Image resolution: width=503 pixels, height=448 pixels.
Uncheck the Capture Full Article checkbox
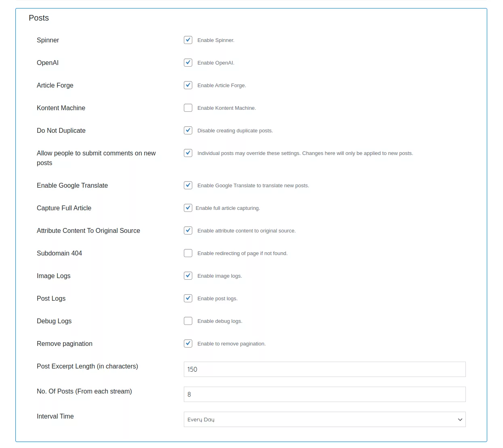188,208
